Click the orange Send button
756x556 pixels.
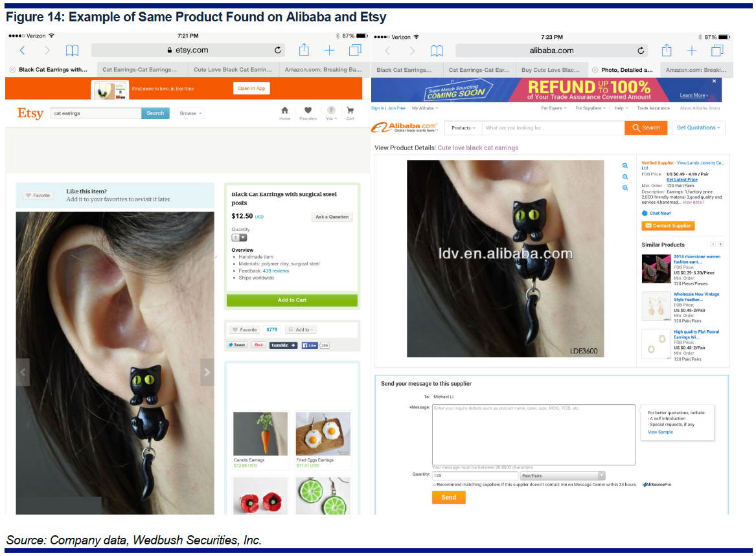[448, 497]
